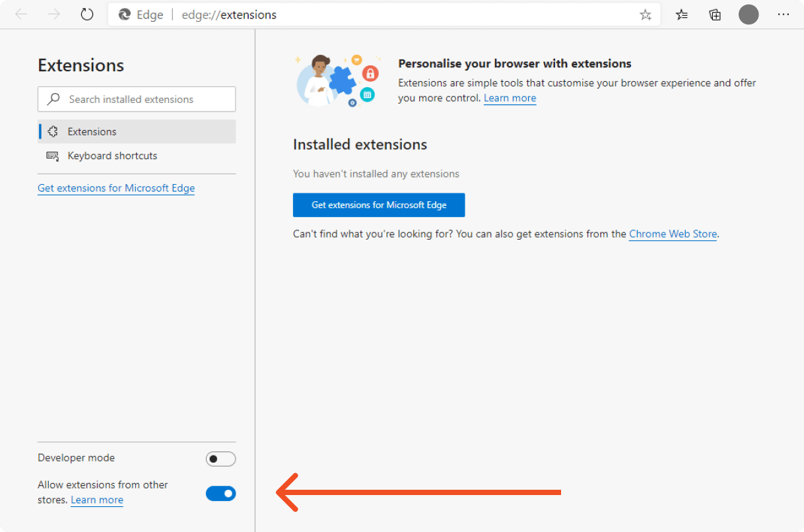804x532 pixels.
Task: Open the Collections icon
Action: click(x=715, y=15)
